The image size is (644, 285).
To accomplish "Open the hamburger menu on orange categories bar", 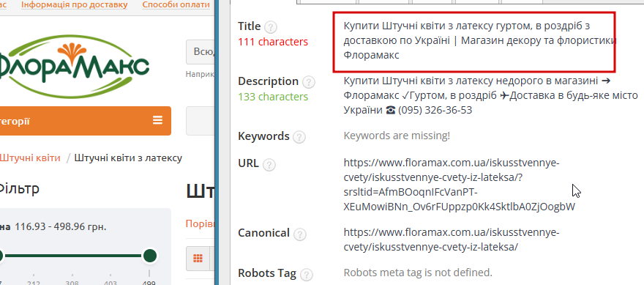I will 157,120.
